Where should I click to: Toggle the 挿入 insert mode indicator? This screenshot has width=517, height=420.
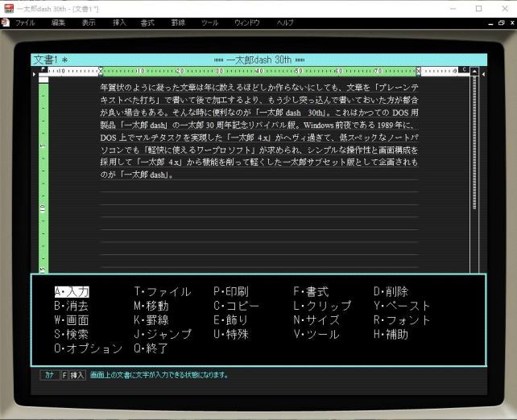tap(77, 375)
